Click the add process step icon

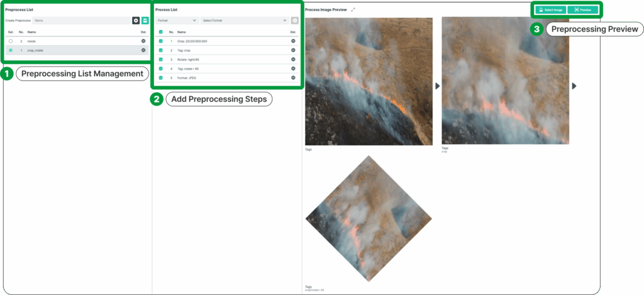tap(294, 20)
